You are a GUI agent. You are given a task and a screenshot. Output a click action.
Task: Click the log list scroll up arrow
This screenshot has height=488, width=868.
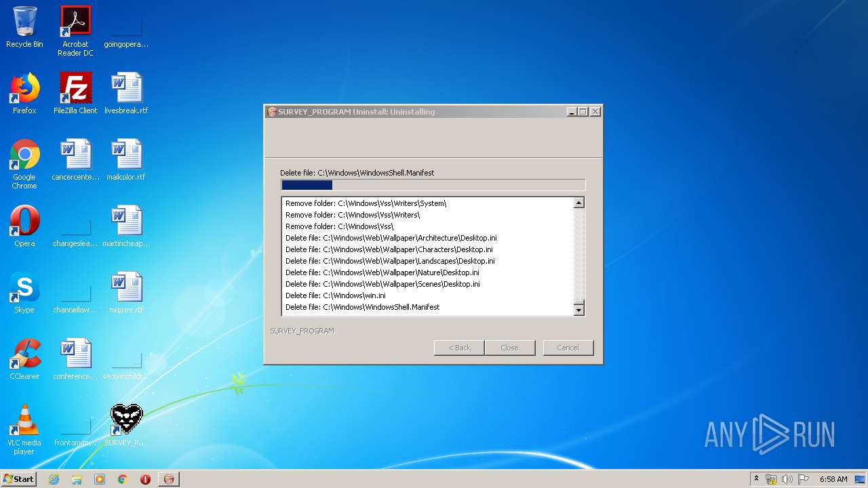tap(578, 203)
